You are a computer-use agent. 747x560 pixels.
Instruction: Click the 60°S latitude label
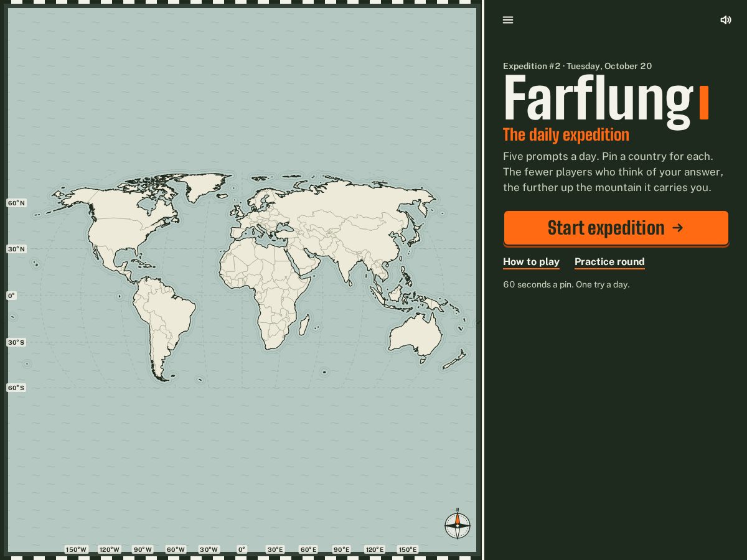tap(16, 388)
